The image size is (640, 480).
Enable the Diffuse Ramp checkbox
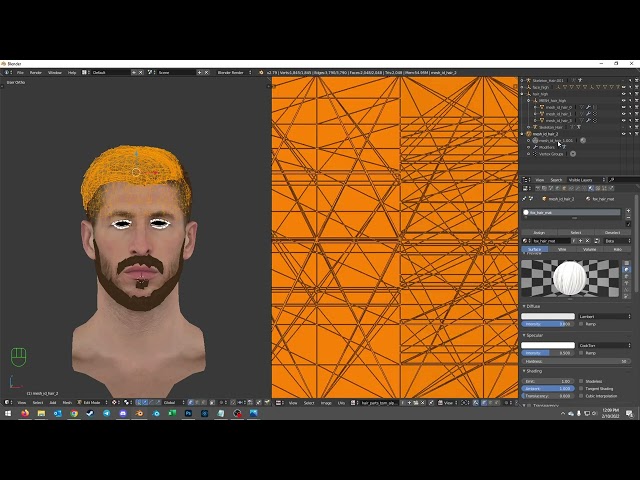tap(581, 324)
